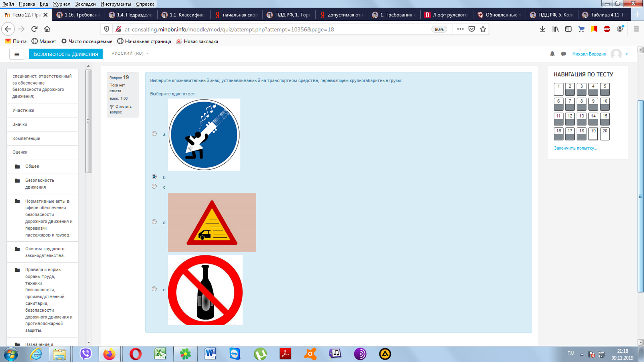The width and height of the screenshot is (644, 362).
Task: Open the Журнал menu
Action: (61, 4)
